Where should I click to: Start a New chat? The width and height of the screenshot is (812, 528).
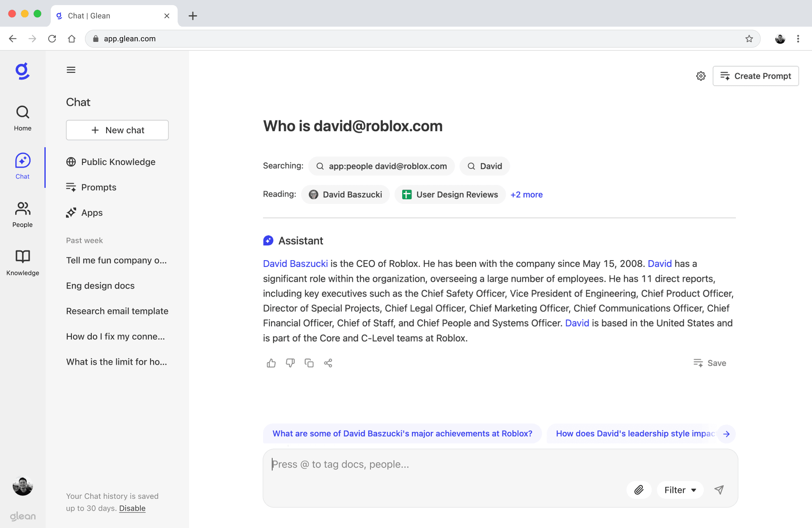coord(117,130)
